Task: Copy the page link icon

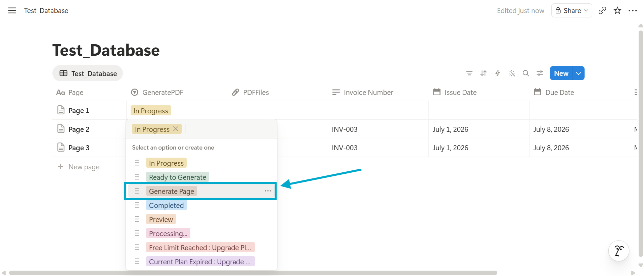Action: [602, 10]
